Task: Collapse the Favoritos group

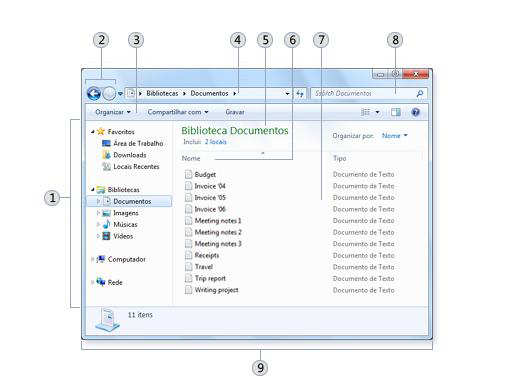Action: [93, 132]
